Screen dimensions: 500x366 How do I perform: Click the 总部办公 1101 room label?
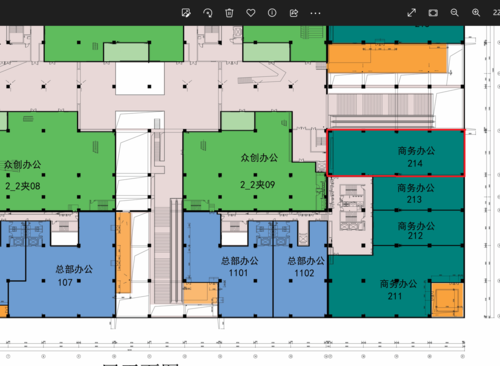pos(239,267)
